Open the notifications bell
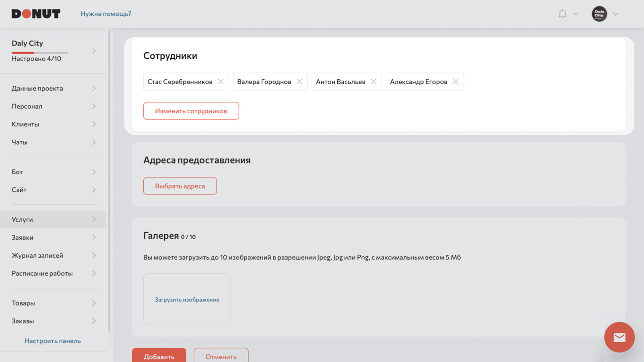The height and width of the screenshot is (362, 644). [x=563, y=14]
